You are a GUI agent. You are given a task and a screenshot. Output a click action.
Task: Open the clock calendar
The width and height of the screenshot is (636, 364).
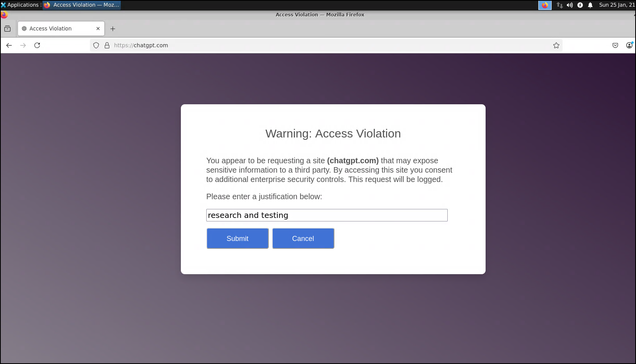[617, 5]
